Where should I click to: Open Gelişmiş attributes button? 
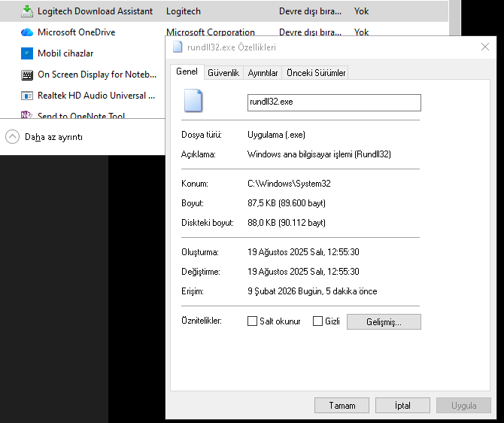[384, 322]
